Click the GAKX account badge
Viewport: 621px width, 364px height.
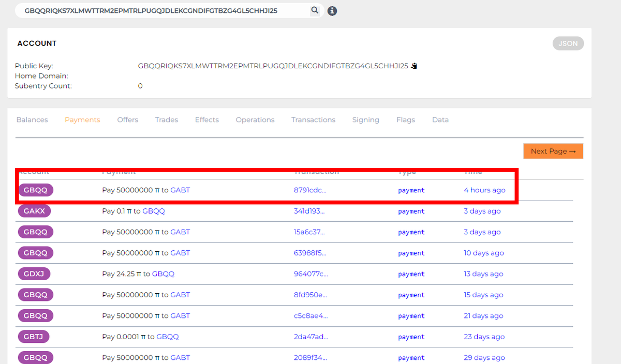[x=34, y=211]
